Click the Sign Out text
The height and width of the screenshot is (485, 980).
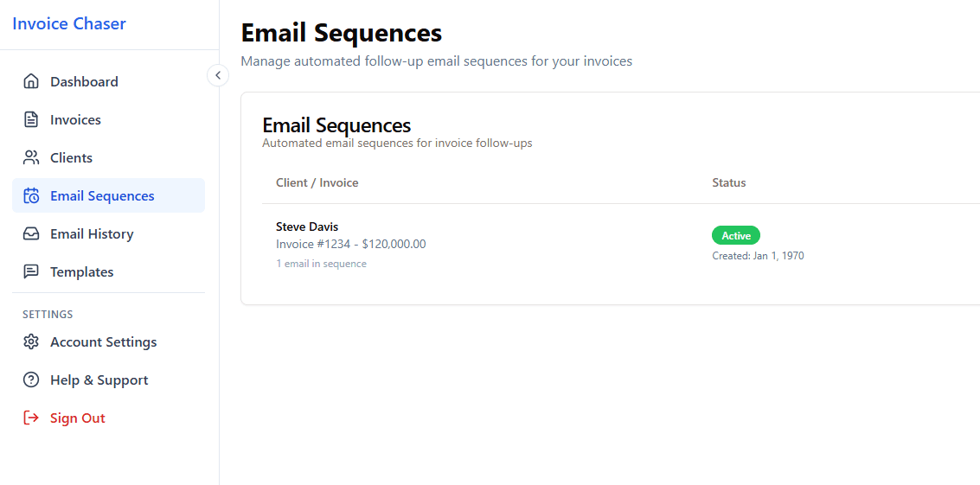tap(78, 418)
